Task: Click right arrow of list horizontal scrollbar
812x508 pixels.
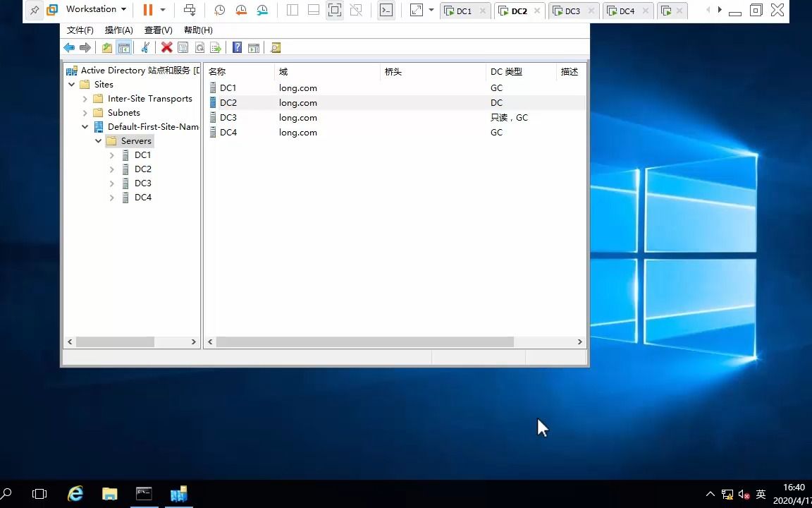Action: (x=579, y=341)
